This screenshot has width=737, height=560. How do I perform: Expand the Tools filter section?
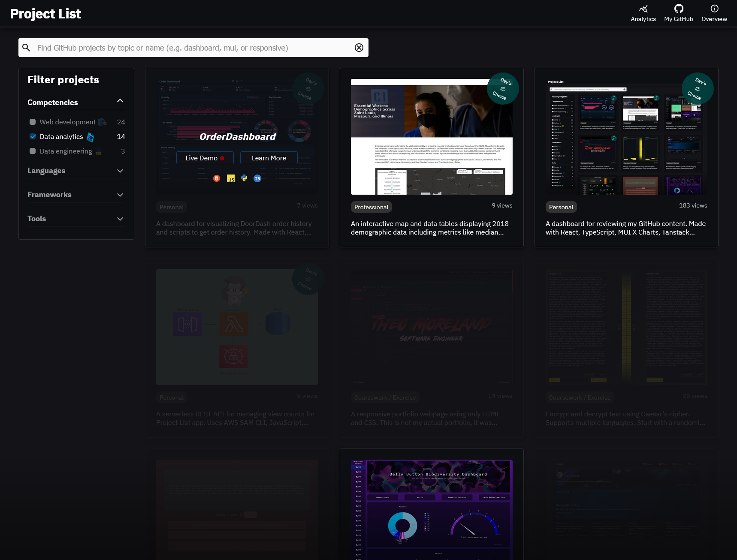(120, 219)
